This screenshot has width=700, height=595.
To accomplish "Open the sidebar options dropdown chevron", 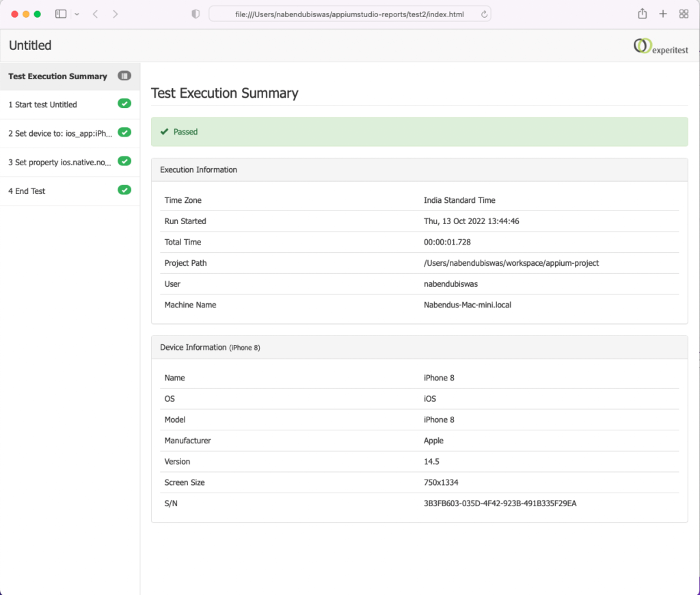I will 77,14.
